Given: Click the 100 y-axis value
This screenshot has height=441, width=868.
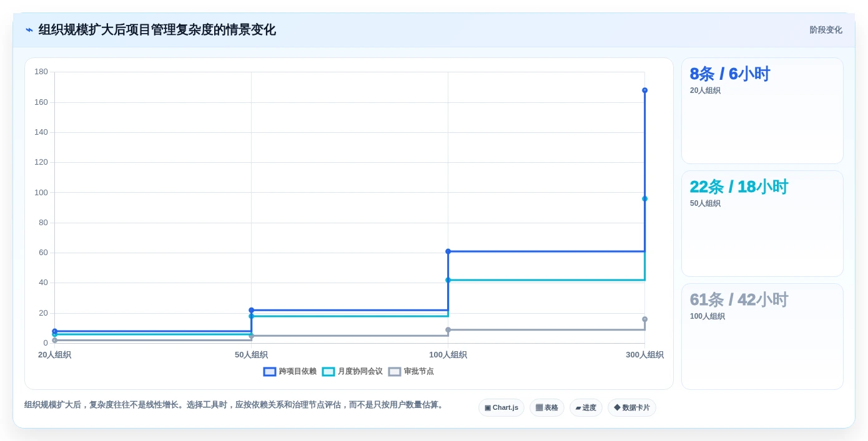Looking at the screenshot, I should [x=41, y=192].
